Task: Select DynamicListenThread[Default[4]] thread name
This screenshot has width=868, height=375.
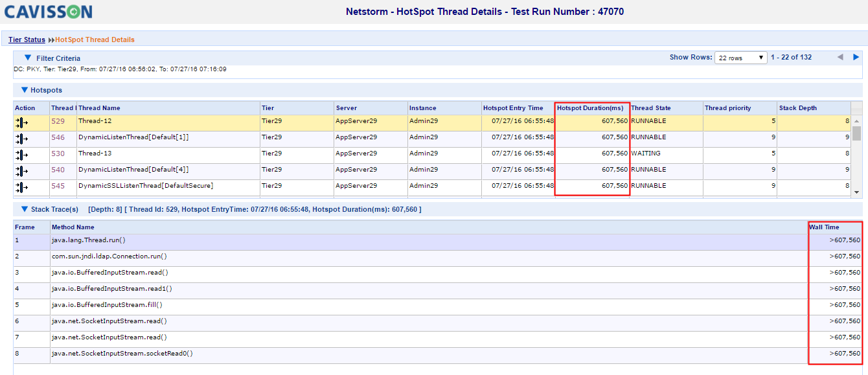Action: point(133,170)
